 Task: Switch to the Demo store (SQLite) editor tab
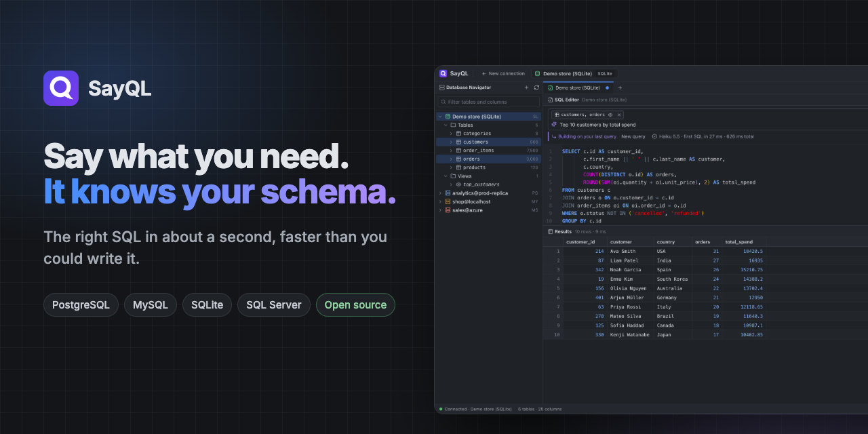578,87
